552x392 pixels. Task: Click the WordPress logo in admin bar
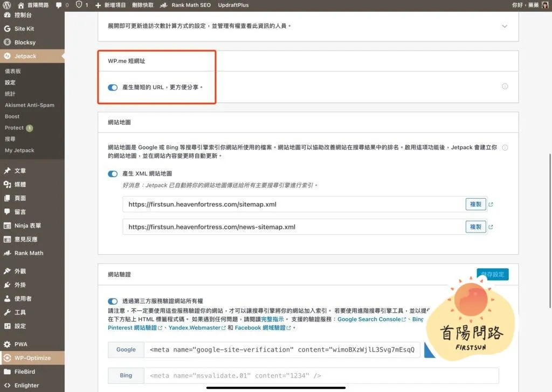(7, 5)
